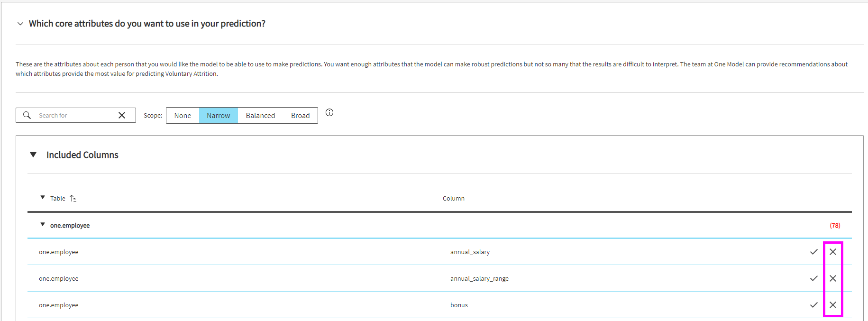Screen dimensions: 868x321
Task: Sort by Table ascending icon
Action: 73,199
